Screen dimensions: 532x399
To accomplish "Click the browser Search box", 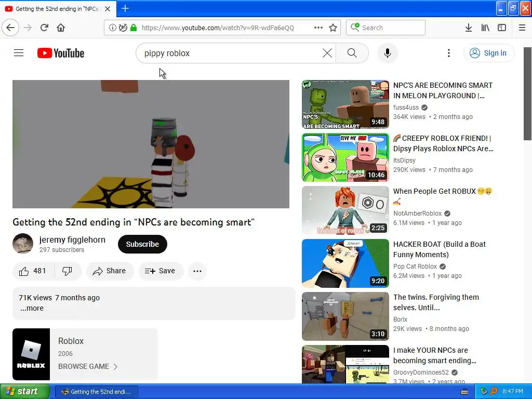I will pyautogui.click(x=386, y=28).
